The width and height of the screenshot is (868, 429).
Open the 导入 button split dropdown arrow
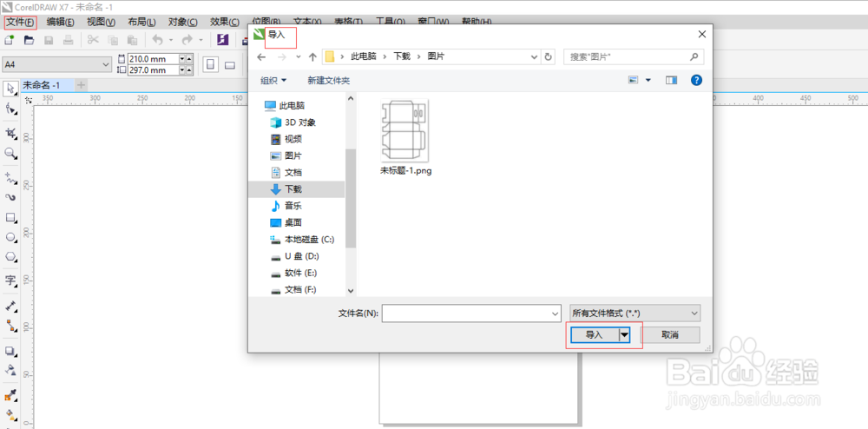coord(624,334)
